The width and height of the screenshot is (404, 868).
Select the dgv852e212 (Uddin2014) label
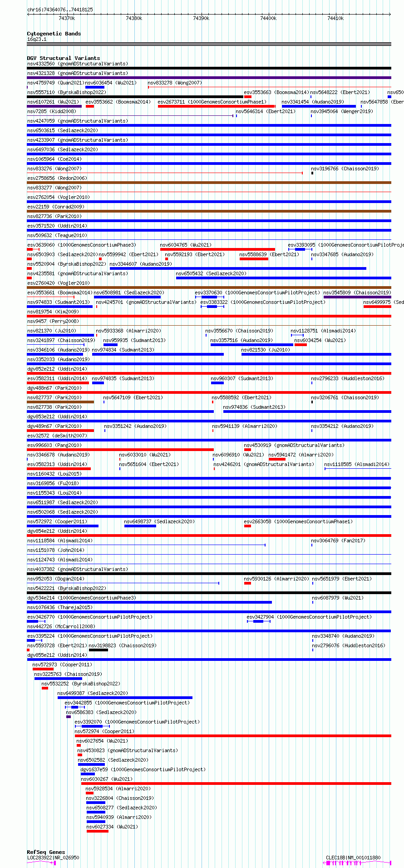click(57, 369)
